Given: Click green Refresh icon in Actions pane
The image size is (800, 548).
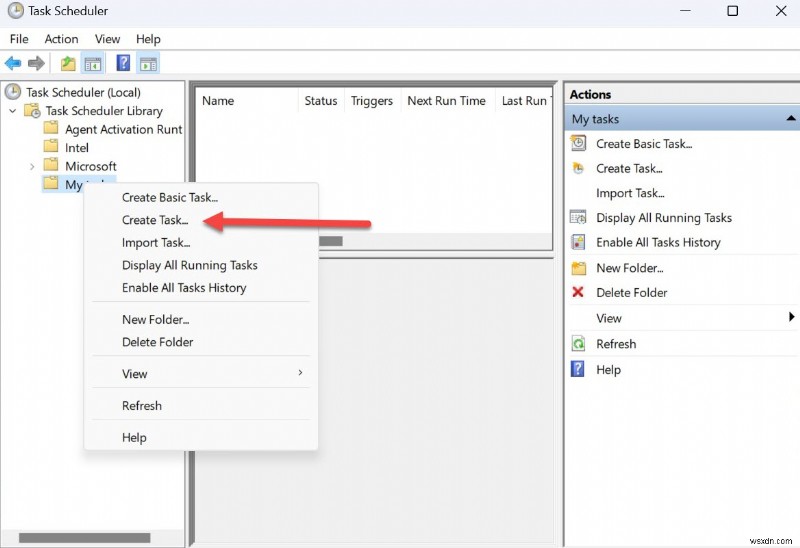Looking at the screenshot, I should click(578, 343).
